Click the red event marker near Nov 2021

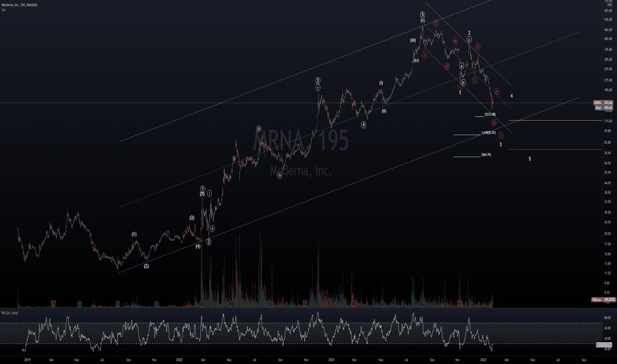click(459, 303)
